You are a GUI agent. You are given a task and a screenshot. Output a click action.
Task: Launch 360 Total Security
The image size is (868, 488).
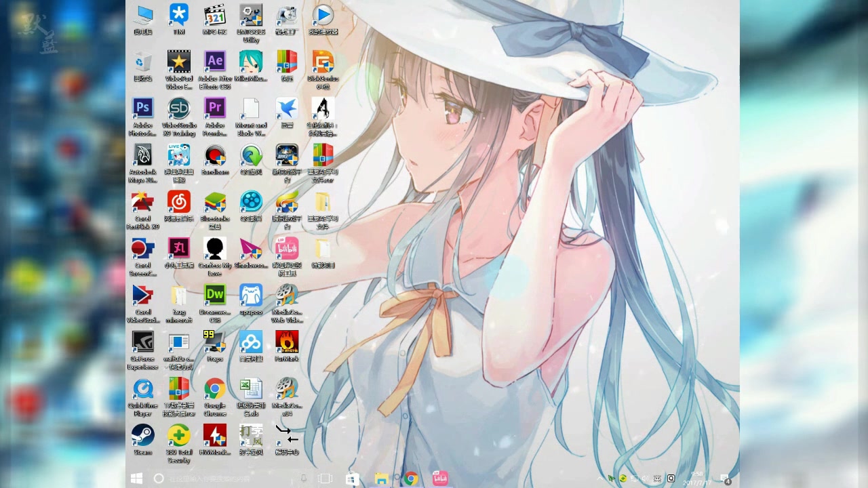point(178,437)
